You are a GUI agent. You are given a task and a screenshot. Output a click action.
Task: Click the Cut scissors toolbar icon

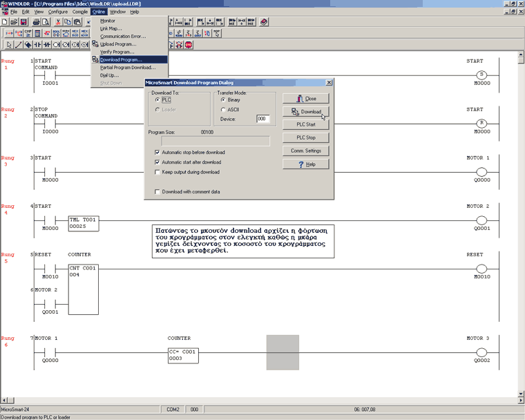click(58, 22)
